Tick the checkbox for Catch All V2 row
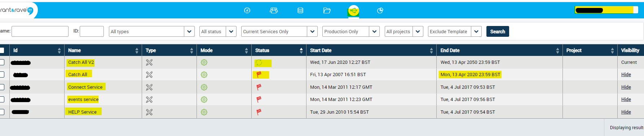This screenshot has width=644, height=136. coord(2,62)
